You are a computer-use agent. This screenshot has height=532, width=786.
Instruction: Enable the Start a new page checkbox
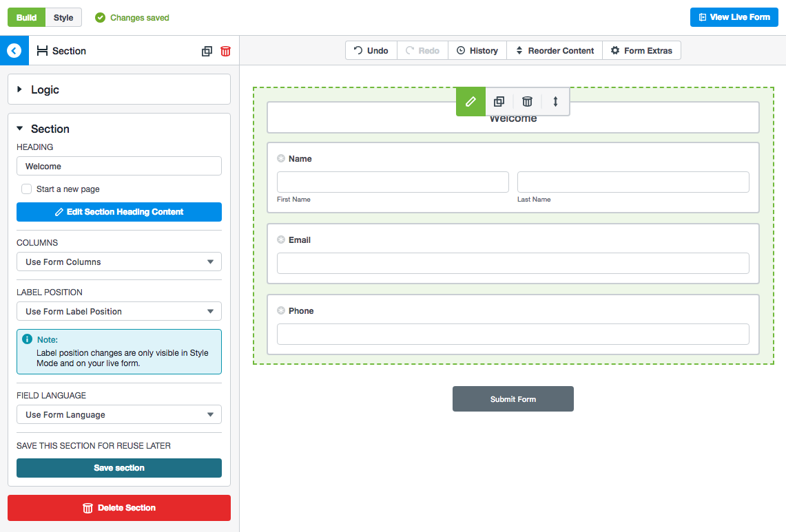pos(26,189)
